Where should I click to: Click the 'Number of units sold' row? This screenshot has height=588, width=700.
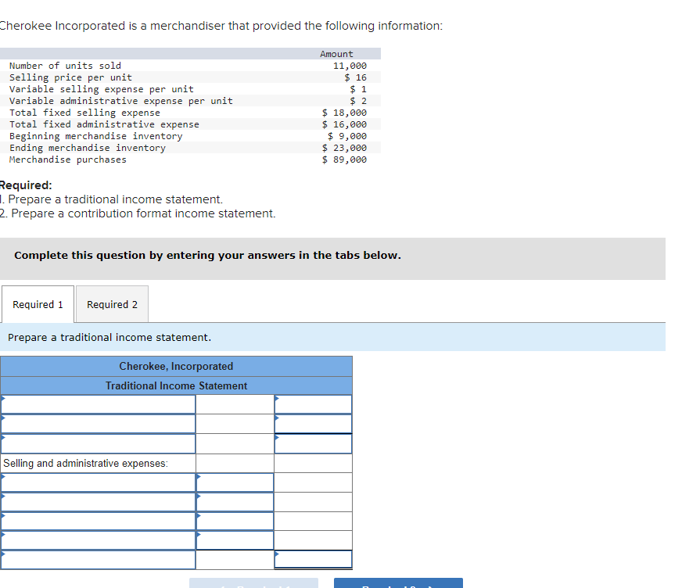190,66
